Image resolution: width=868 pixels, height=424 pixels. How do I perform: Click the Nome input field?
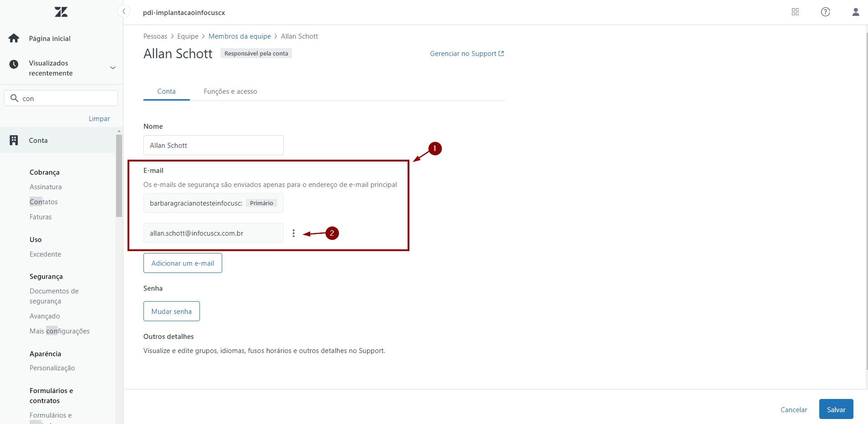coord(213,146)
